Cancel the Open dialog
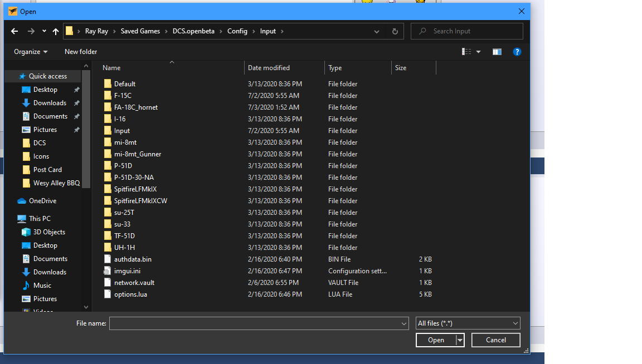Image resolution: width=642 pixels, height=364 pixels. (x=496, y=340)
